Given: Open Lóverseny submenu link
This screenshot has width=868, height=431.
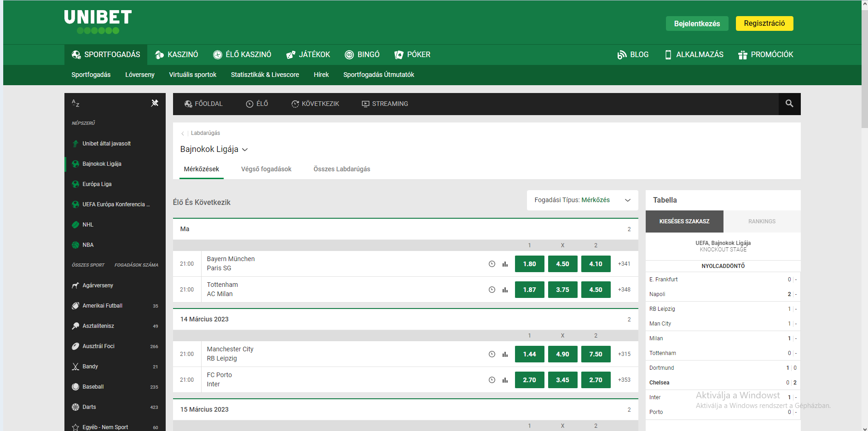Looking at the screenshot, I should pyautogui.click(x=140, y=75).
